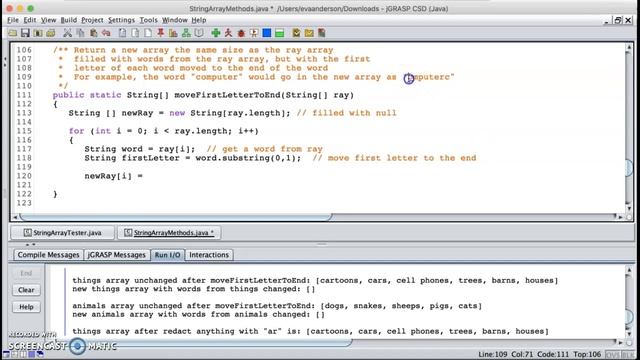Run program with red runner icon

228,33
